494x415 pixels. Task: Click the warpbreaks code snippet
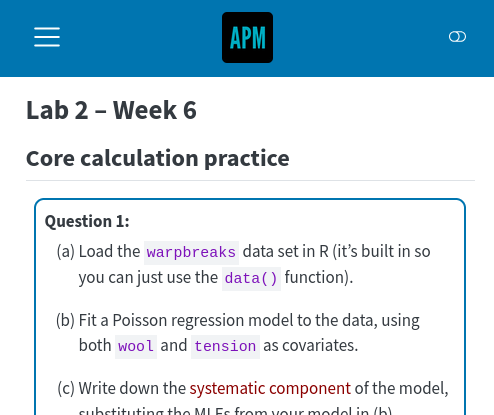(x=191, y=253)
